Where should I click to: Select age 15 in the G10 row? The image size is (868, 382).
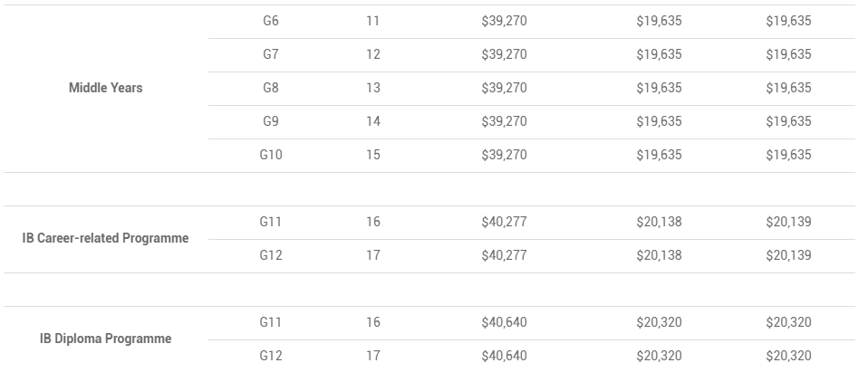click(x=372, y=155)
